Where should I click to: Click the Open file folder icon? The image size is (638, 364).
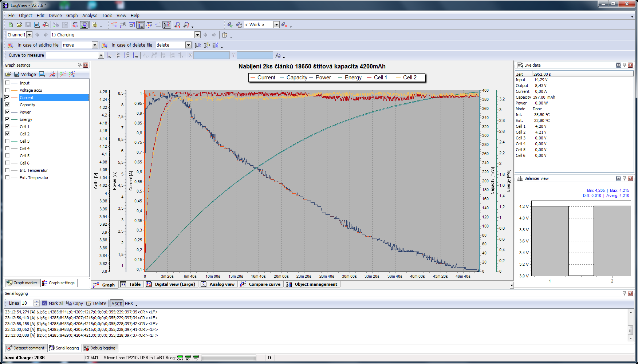(x=19, y=25)
